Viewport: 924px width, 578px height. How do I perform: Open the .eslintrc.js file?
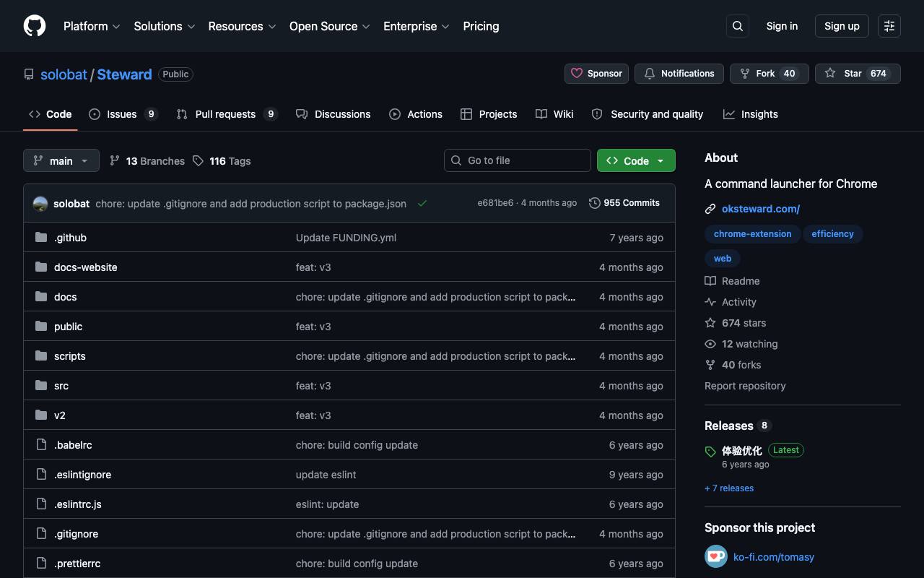tap(78, 504)
